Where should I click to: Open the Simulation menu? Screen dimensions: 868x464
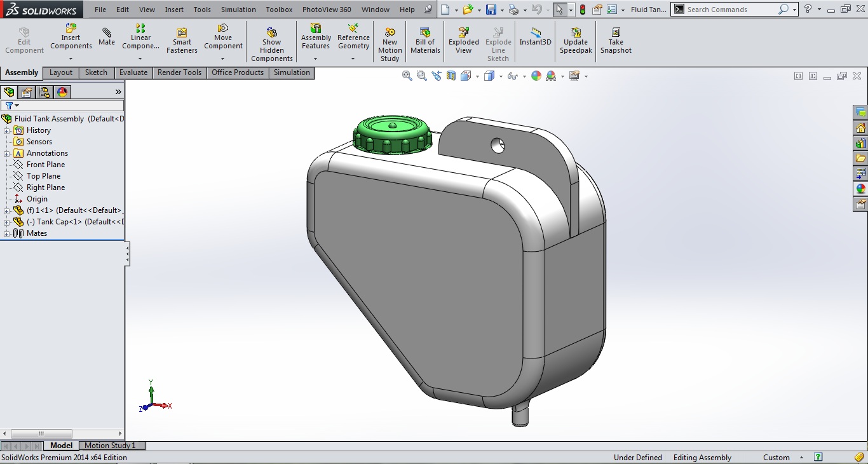click(x=238, y=10)
